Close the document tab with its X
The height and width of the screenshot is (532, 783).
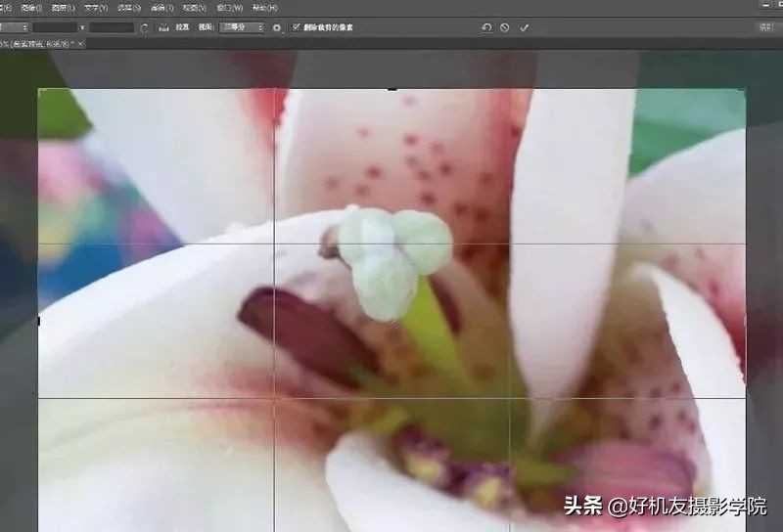pyautogui.click(x=80, y=44)
